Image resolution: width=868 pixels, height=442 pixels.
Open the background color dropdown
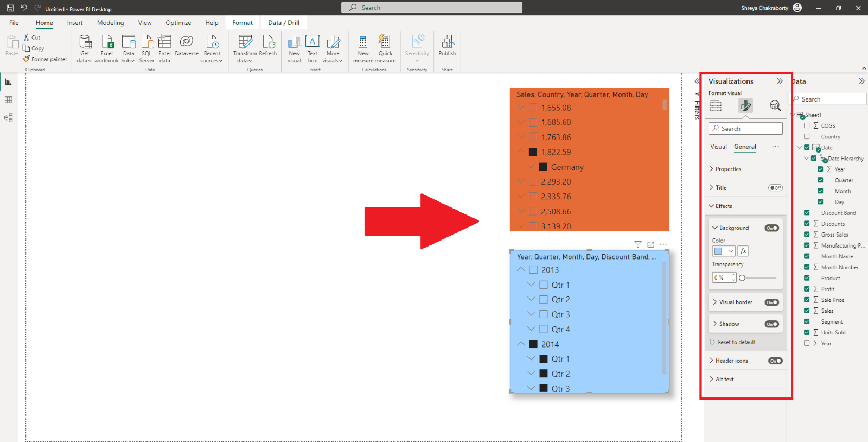730,251
